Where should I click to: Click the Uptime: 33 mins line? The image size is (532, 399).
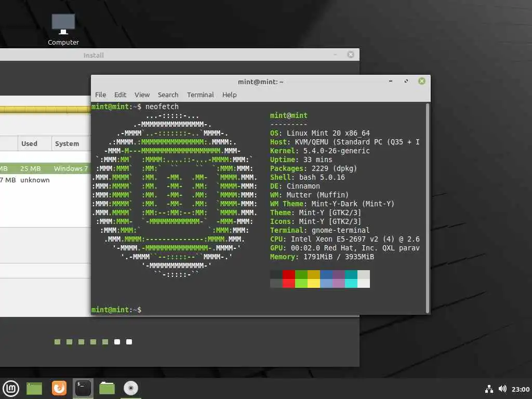[x=301, y=160]
